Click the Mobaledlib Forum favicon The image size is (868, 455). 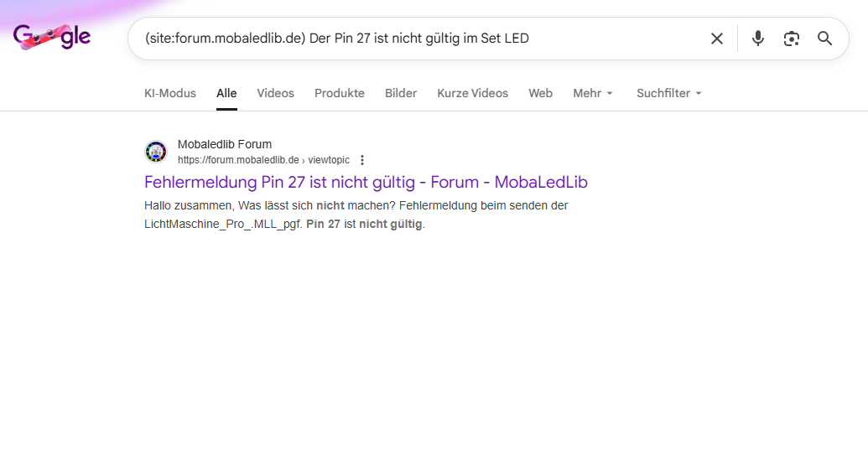point(156,152)
